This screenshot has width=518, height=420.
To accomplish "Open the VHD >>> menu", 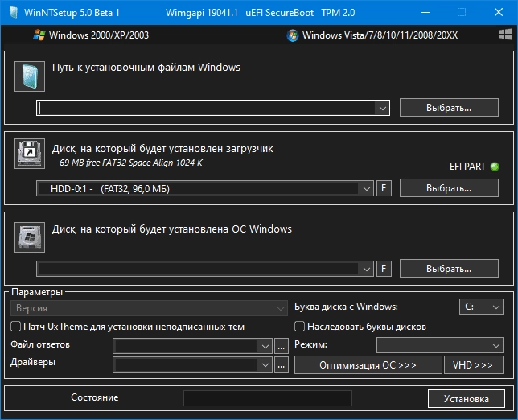I will [474, 364].
